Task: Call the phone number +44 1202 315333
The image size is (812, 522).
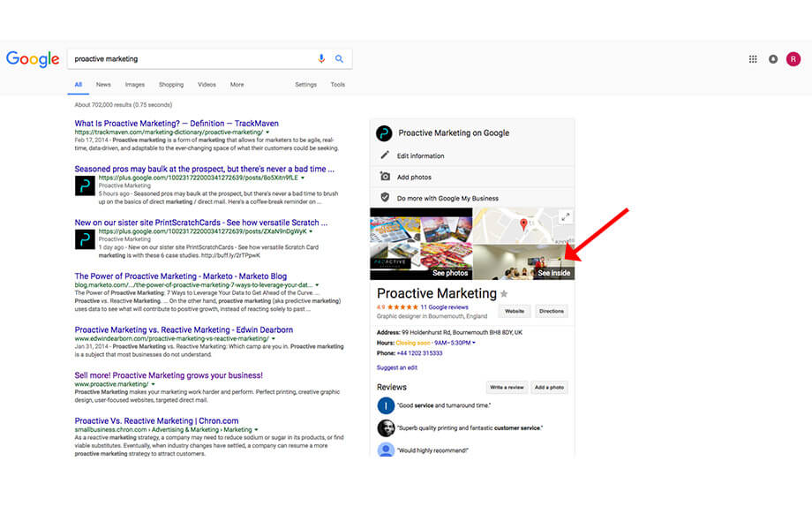Action: click(x=419, y=353)
